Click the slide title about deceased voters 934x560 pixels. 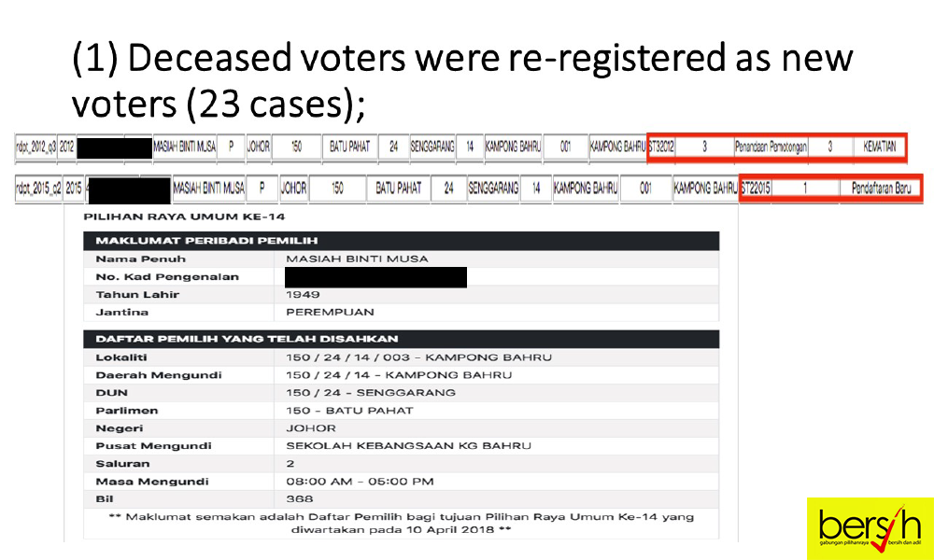(462, 80)
